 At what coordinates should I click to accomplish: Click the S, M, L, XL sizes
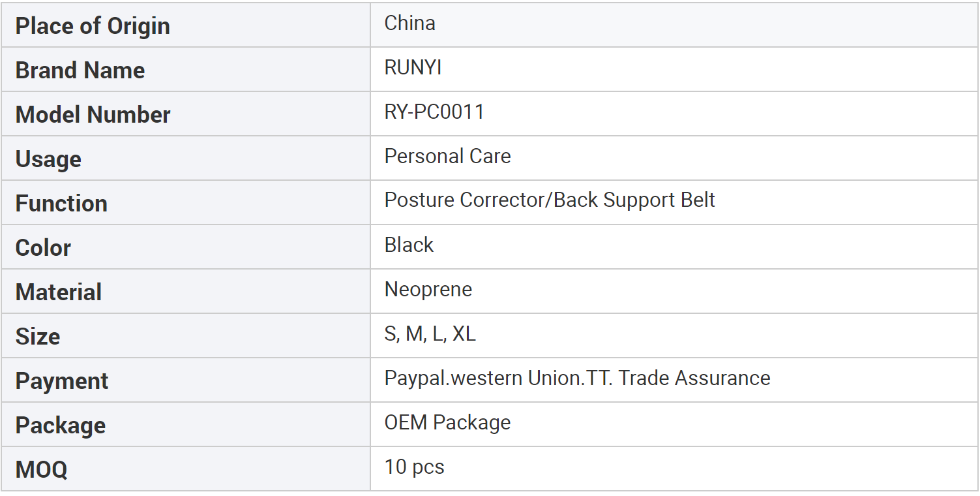coord(430,334)
